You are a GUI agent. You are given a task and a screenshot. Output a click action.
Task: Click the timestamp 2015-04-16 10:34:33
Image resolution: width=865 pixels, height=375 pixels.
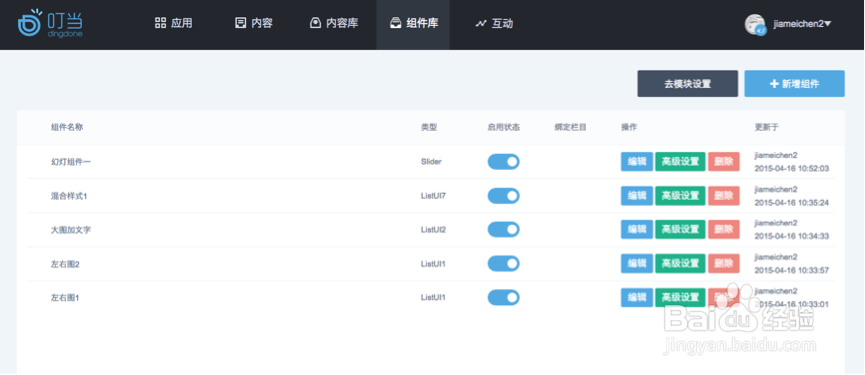pyautogui.click(x=792, y=236)
